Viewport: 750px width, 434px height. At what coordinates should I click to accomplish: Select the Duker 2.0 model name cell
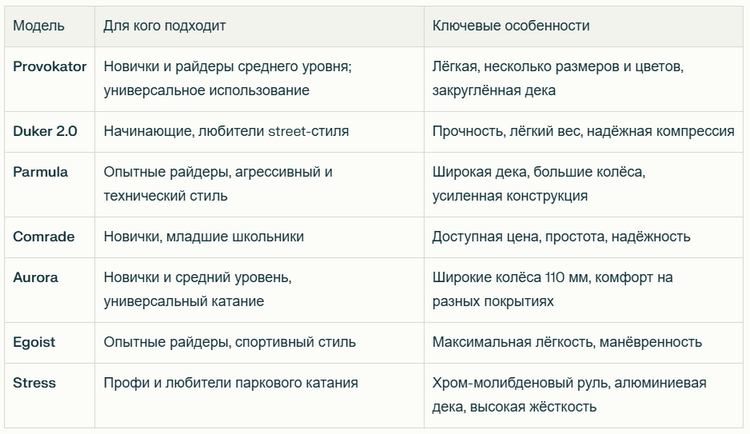[43, 131]
